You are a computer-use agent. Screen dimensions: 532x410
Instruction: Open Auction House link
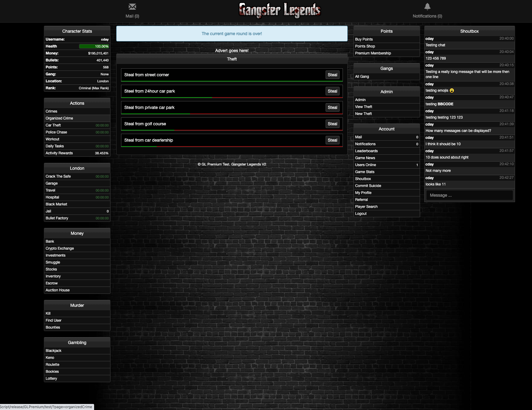click(x=57, y=290)
